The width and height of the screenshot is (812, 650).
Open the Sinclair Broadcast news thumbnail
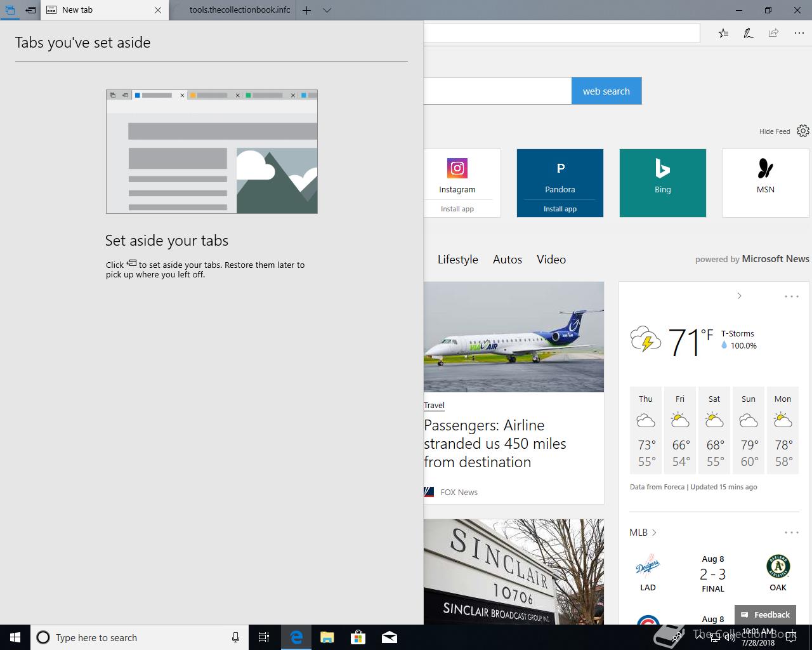pos(514,572)
